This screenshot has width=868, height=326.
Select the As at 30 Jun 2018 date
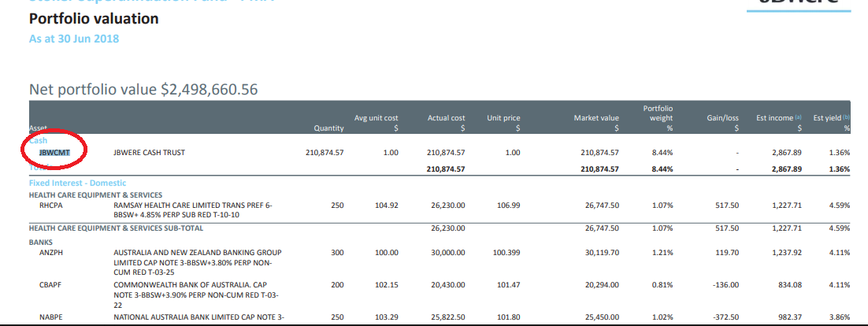(x=74, y=38)
